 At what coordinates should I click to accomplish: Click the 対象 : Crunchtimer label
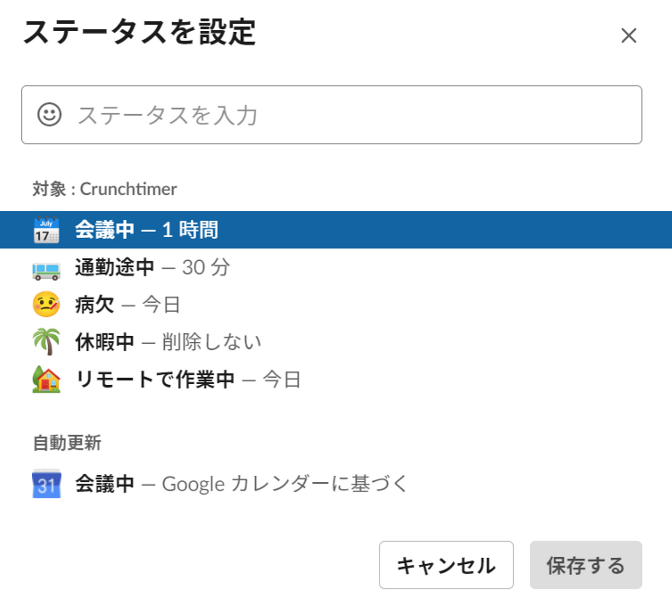(x=105, y=189)
